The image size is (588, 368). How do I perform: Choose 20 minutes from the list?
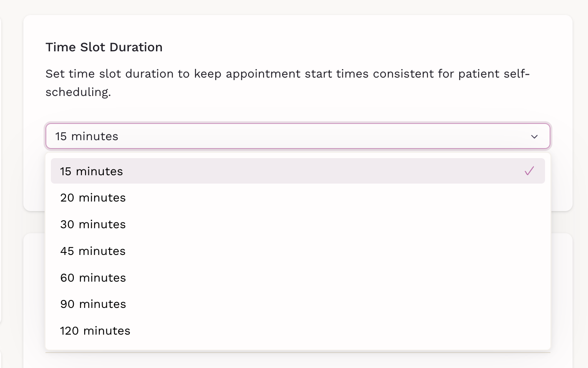pos(93,198)
